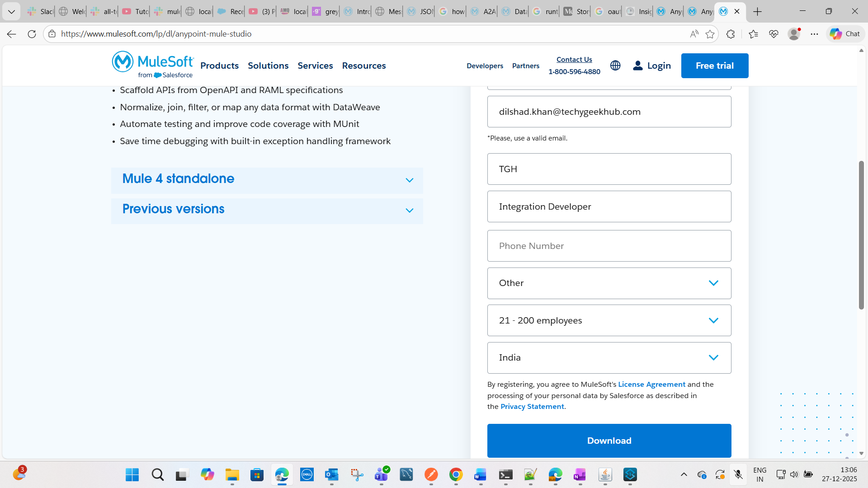Click the Login user icon link

(x=651, y=66)
